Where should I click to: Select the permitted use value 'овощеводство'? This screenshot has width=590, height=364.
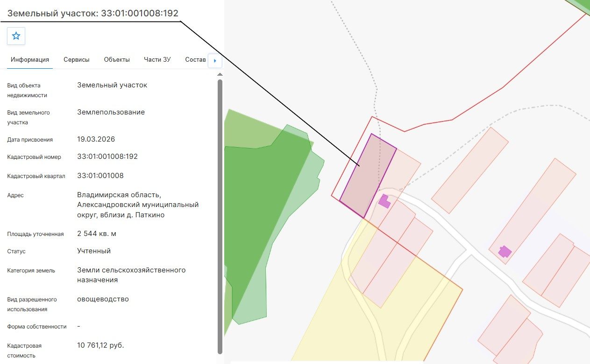click(103, 299)
